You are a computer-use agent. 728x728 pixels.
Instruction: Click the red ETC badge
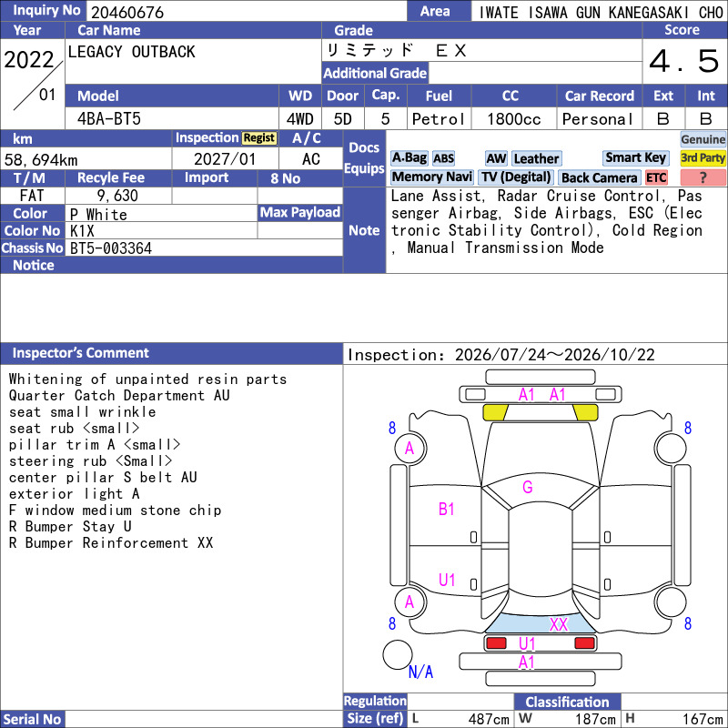pyautogui.click(x=656, y=177)
